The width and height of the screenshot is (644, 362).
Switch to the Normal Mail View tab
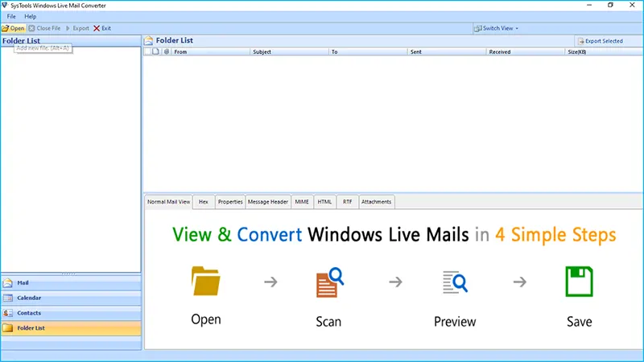[x=168, y=202]
